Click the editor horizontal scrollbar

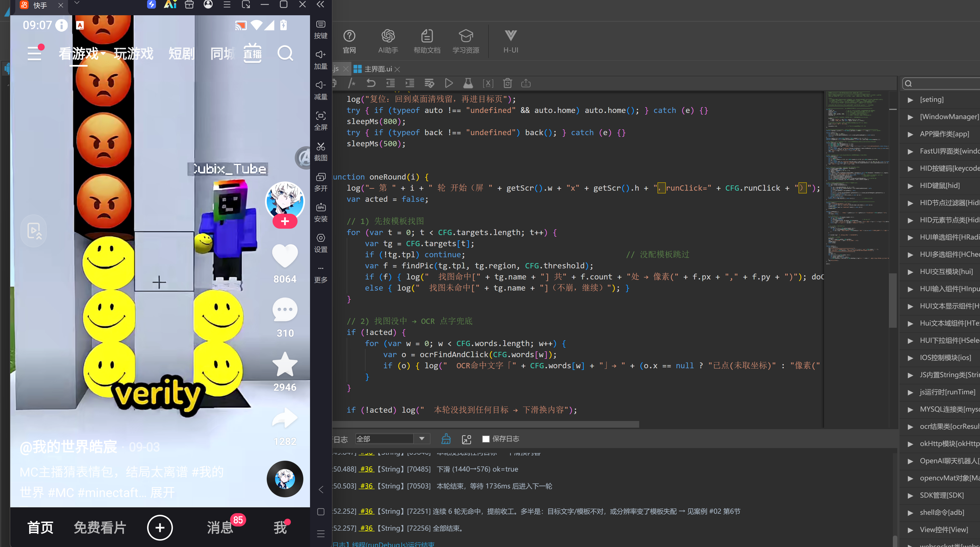(x=485, y=424)
